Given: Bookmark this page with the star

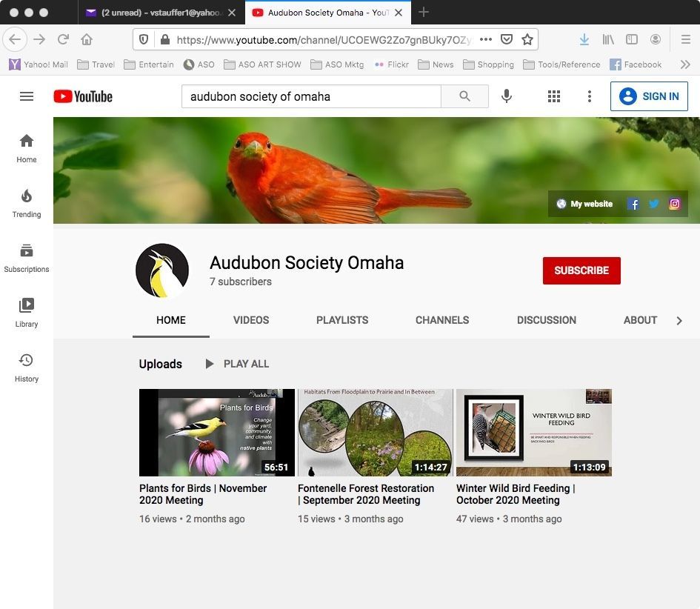Looking at the screenshot, I should (527, 39).
